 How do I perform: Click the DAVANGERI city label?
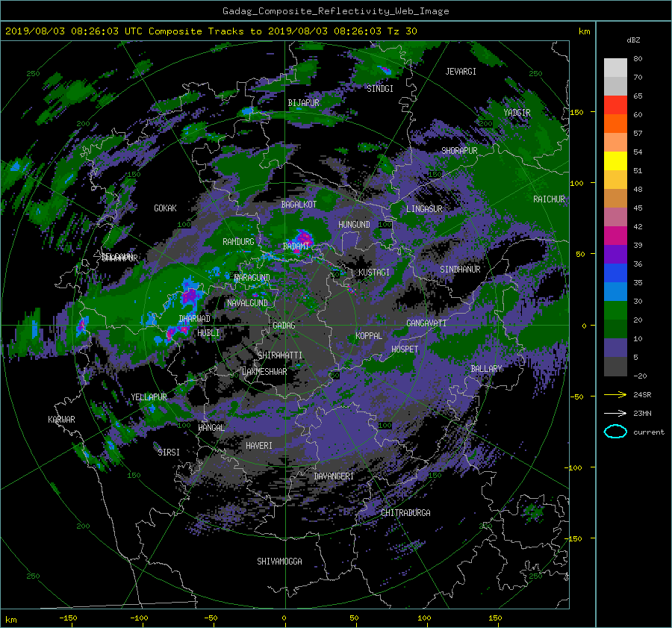tap(334, 476)
